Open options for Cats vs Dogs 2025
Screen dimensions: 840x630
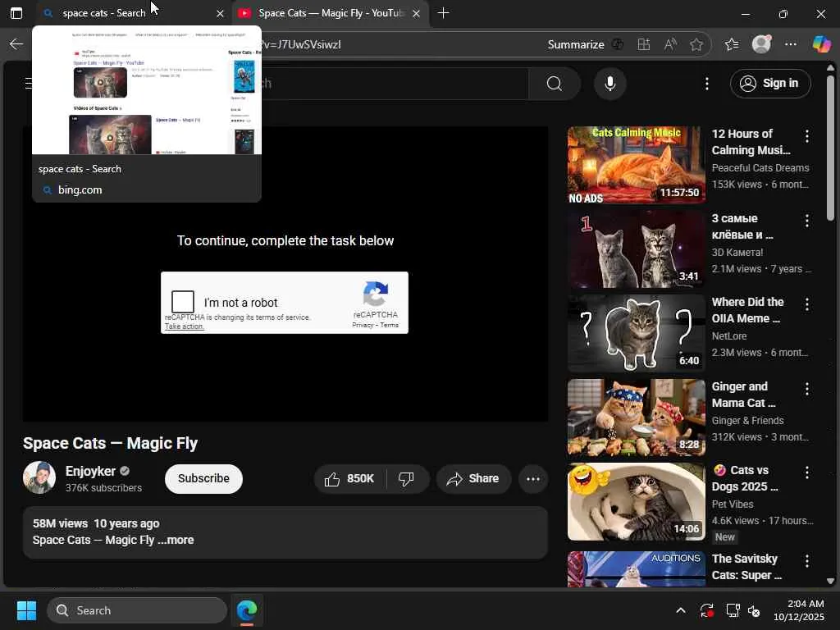[x=807, y=472]
